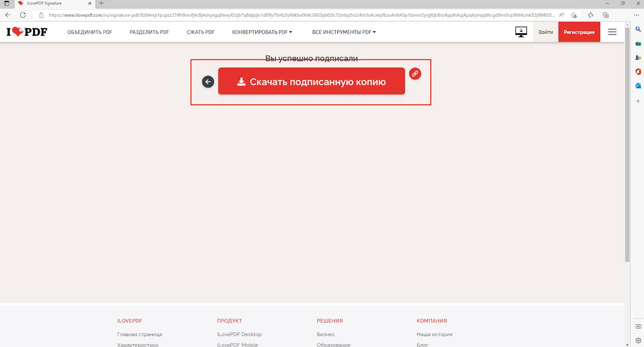Viewport: 644px width, 347px height.
Task: Open the sidebar tools briefcase icon
Action: [638, 43]
